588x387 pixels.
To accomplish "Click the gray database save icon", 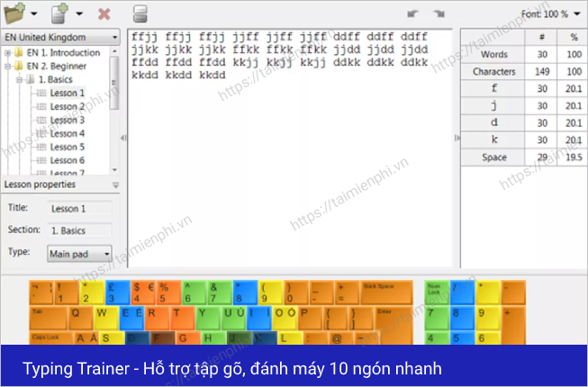I will click(x=140, y=13).
